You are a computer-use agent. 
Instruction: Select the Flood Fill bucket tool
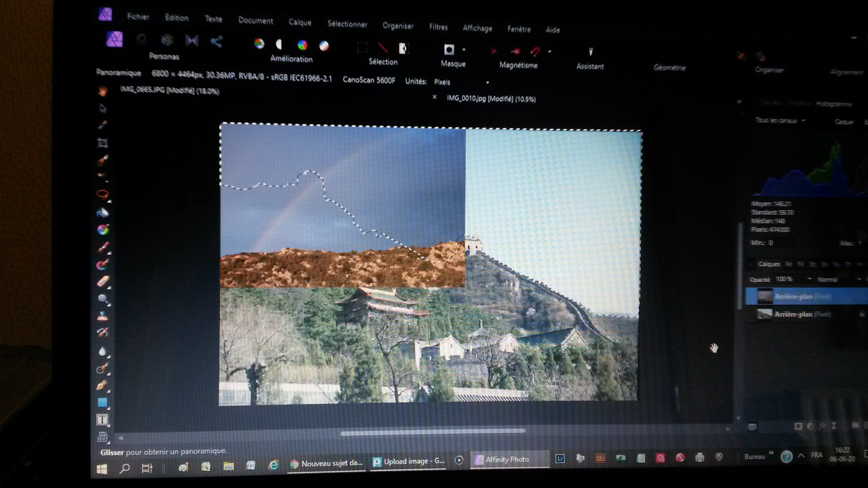(x=102, y=212)
